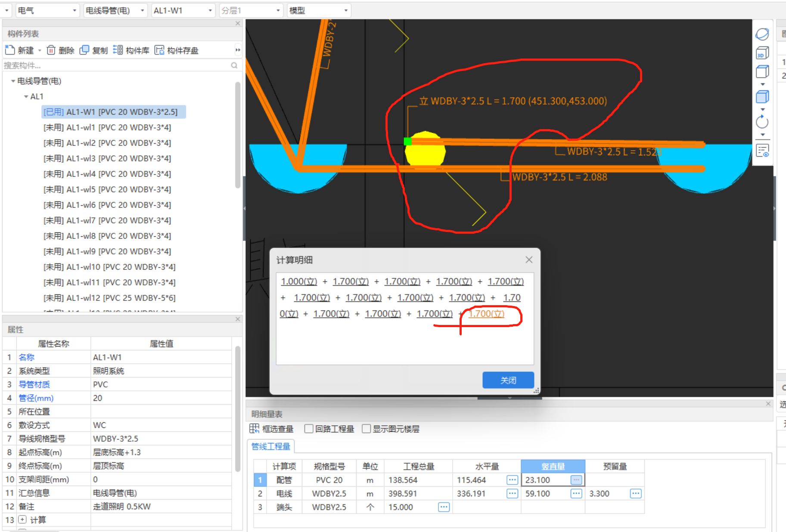Expand the 计算 property row

tap(22, 520)
